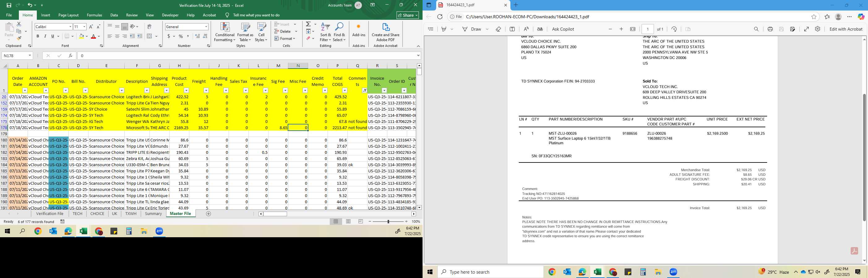Image resolution: width=868 pixels, height=278 pixels.
Task: Open the Page Layout ribbon tab
Action: pos(68,15)
